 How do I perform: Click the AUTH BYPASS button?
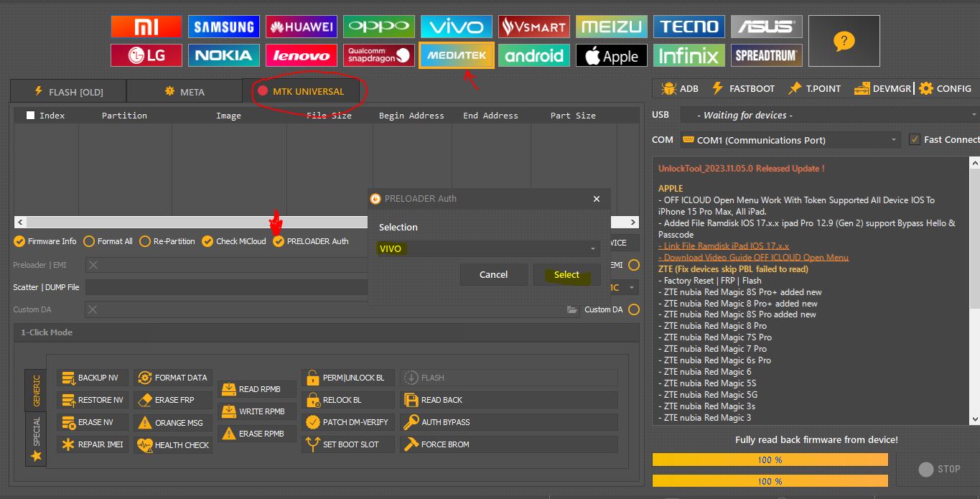[509, 422]
